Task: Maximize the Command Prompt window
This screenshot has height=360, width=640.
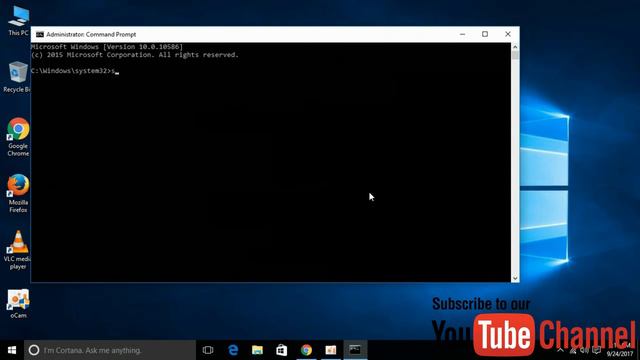Action: [485, 34]
